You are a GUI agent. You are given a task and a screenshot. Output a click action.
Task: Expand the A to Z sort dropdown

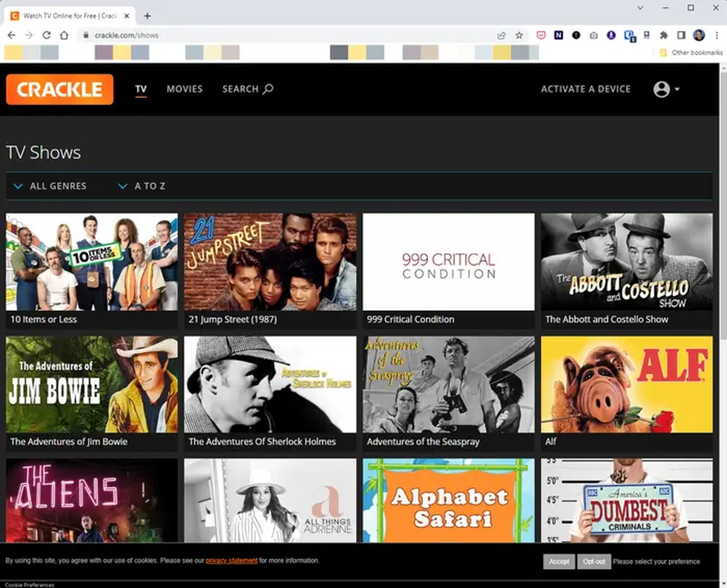pyautogui.click(x=141, y=186)
